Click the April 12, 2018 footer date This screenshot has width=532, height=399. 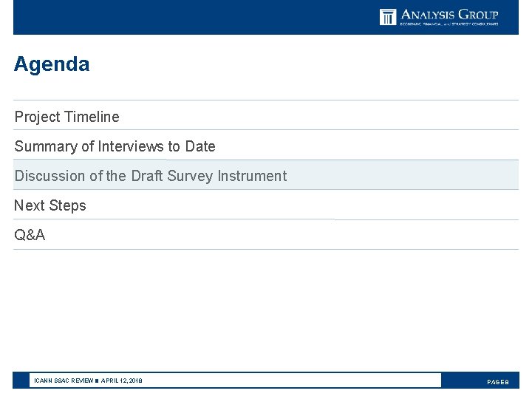(122, 381)
